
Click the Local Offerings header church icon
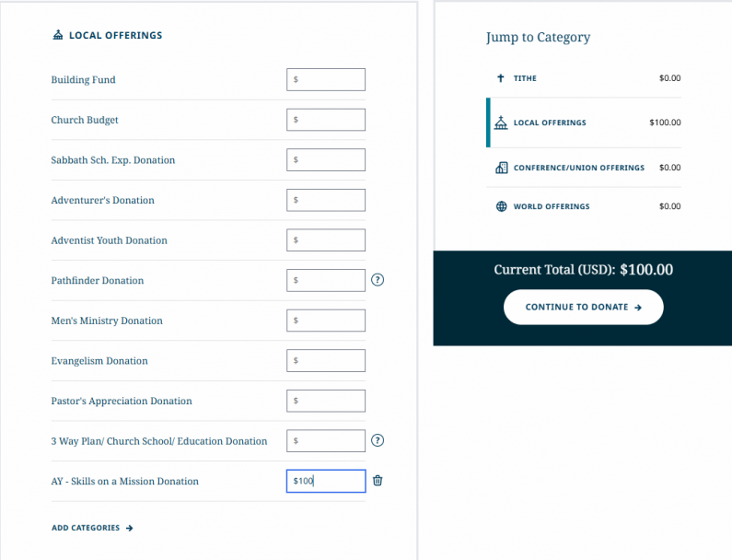[x=58, y=36]
